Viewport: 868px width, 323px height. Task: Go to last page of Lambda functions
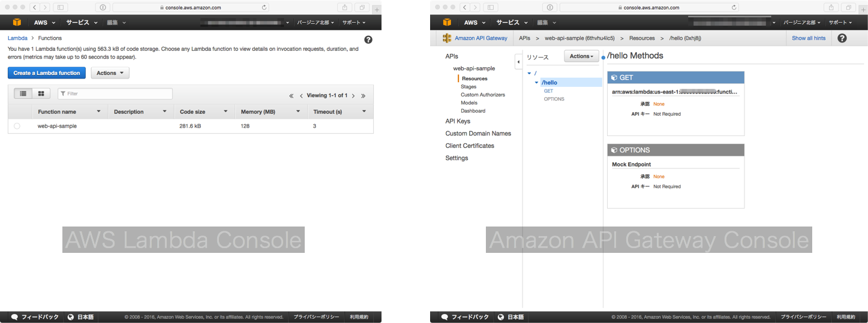[363, 96]
